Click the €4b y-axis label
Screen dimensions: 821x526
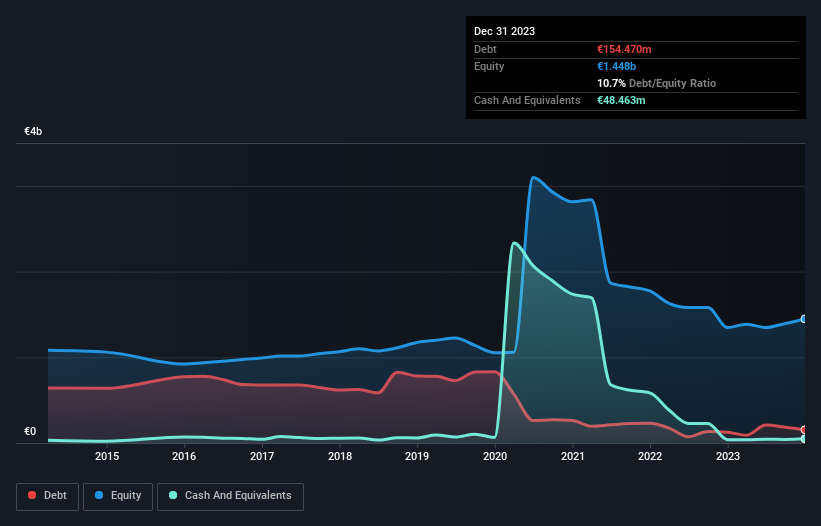point(33,131)
